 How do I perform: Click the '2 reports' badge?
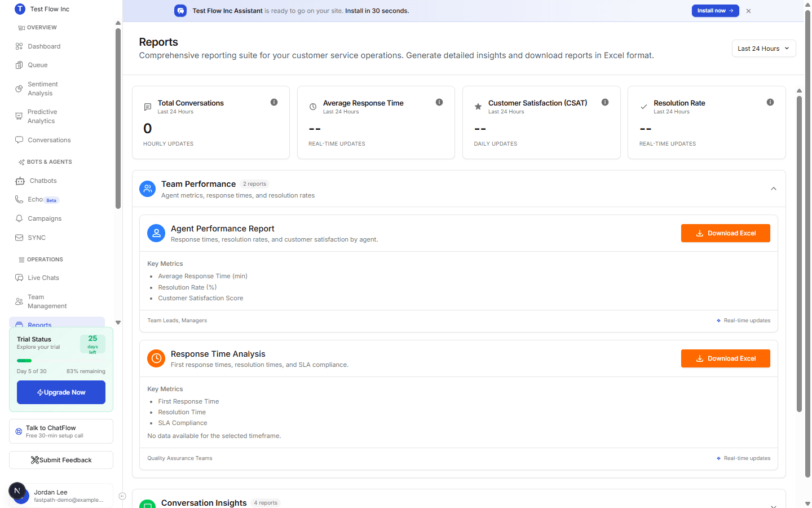[x=254, y=184]
